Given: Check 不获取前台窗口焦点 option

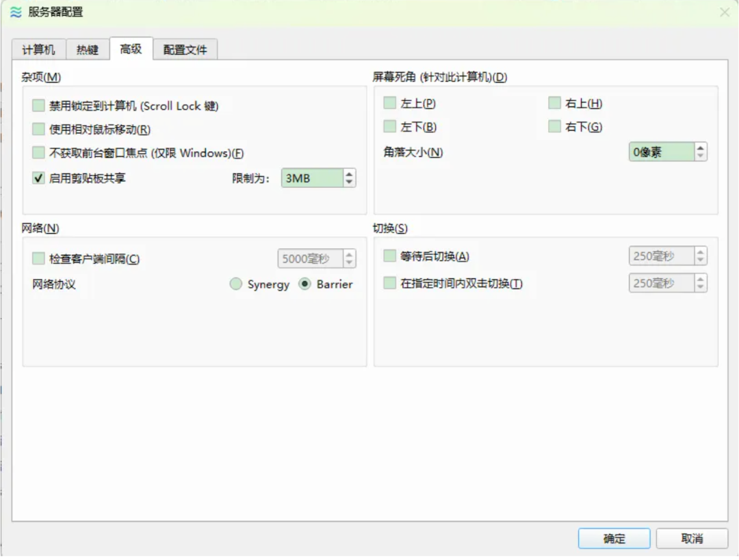Looking at the screenshot, I should pos(38,152).
